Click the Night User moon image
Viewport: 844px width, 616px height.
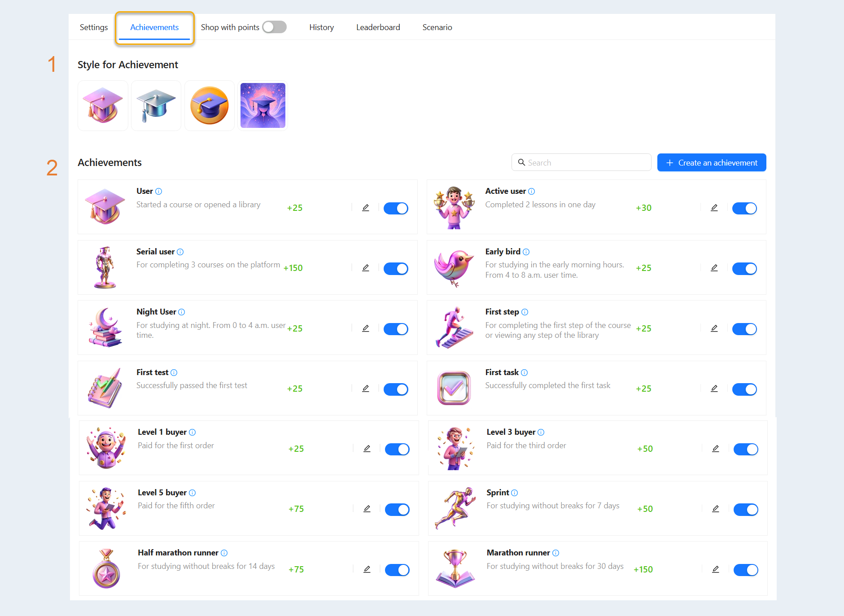(105, 328)
